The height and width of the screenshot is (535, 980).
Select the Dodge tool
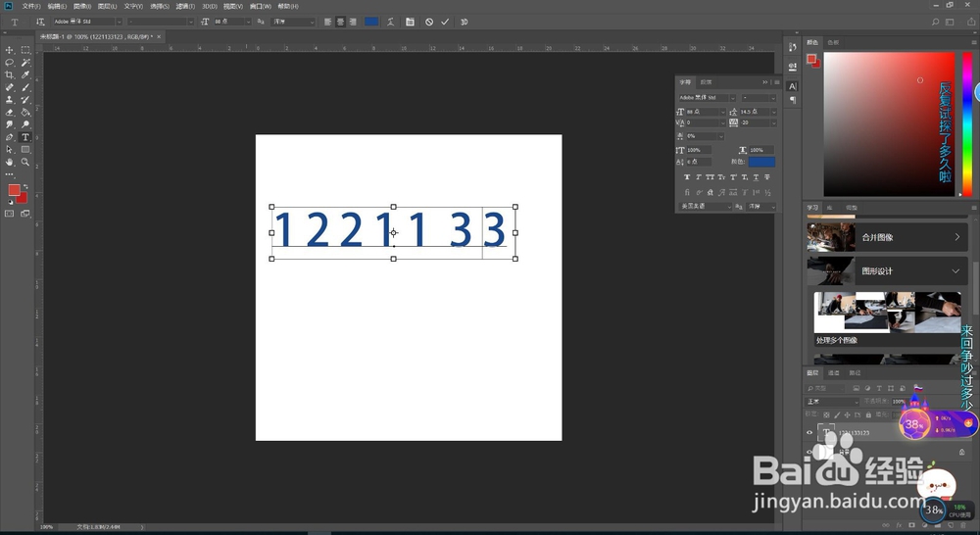(x=25, y=125)
